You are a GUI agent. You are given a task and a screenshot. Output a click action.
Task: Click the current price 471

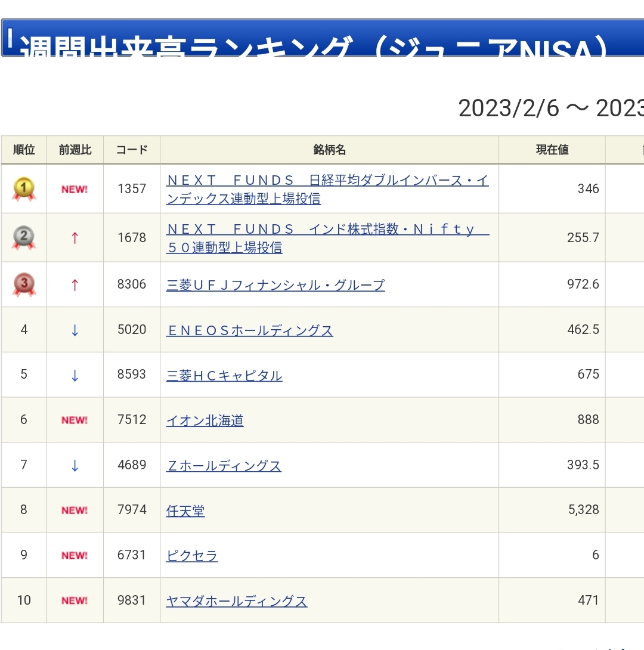[x=589, y=601]
